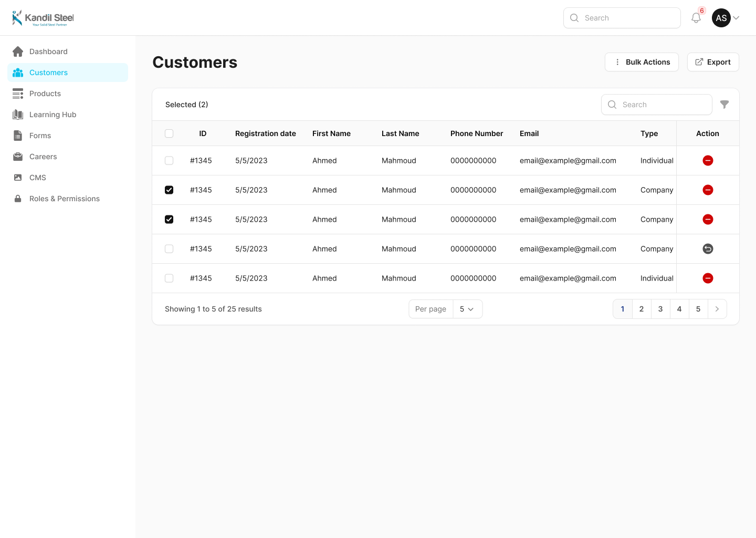Toggle the select-all header checkbox

pos(169,133)
